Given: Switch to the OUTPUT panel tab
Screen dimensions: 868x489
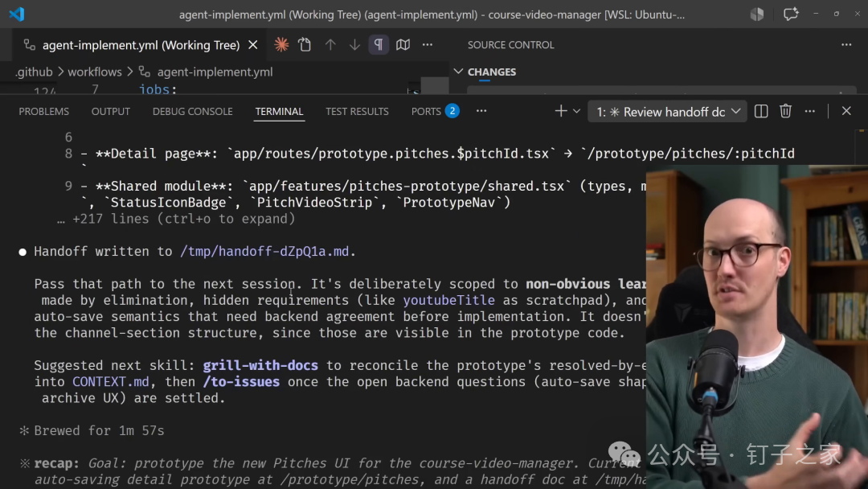Looking at the screenshot, I should (x=111, y=111).
